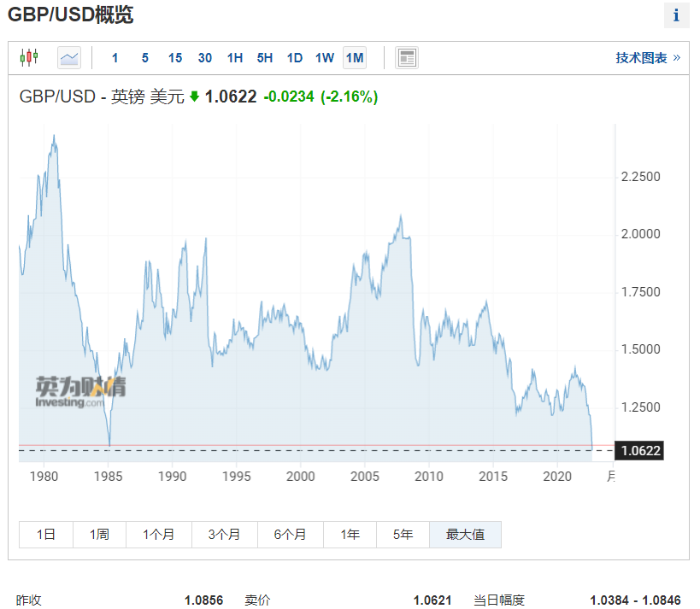Set interval to 5 minutes
700x609 pixels.
pyautogui.click(x=145, y=58)
